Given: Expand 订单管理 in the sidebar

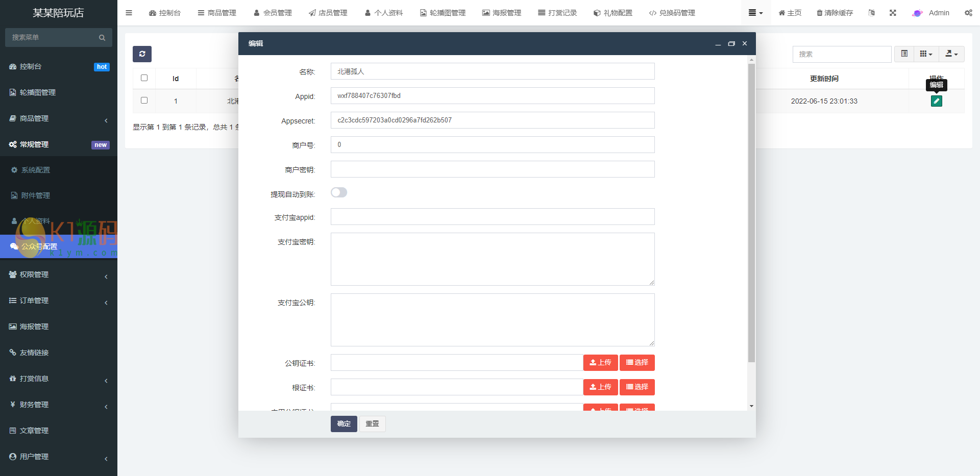Looking at the screenshot, I should [x=59, y=300].
